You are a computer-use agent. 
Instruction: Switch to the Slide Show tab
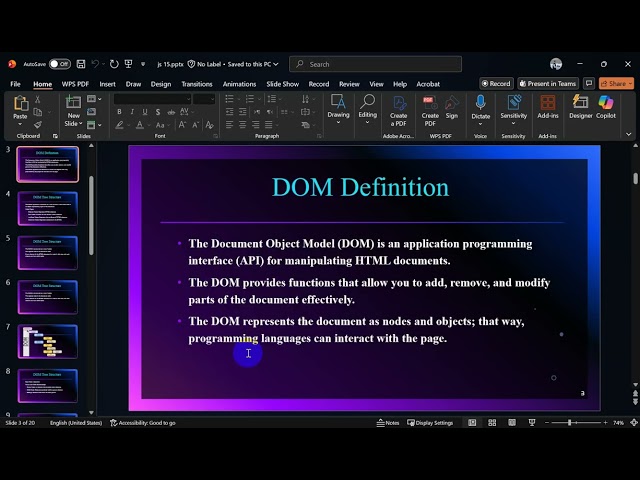pyautogui.click(x=282, y=84)
